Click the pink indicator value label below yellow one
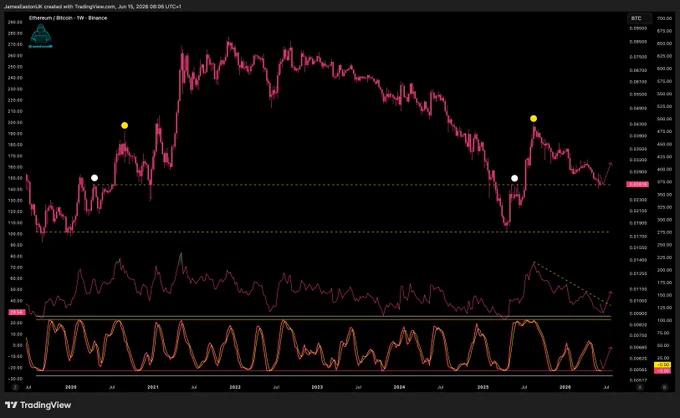 (x=662, y=371)
